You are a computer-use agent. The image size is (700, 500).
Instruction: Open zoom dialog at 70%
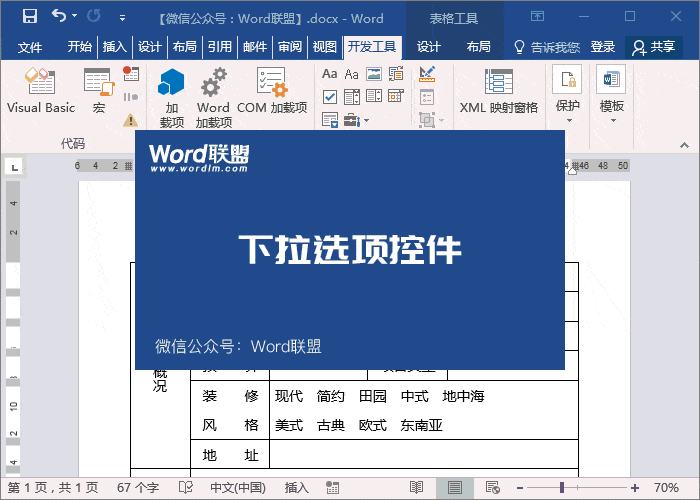[666, 488]
